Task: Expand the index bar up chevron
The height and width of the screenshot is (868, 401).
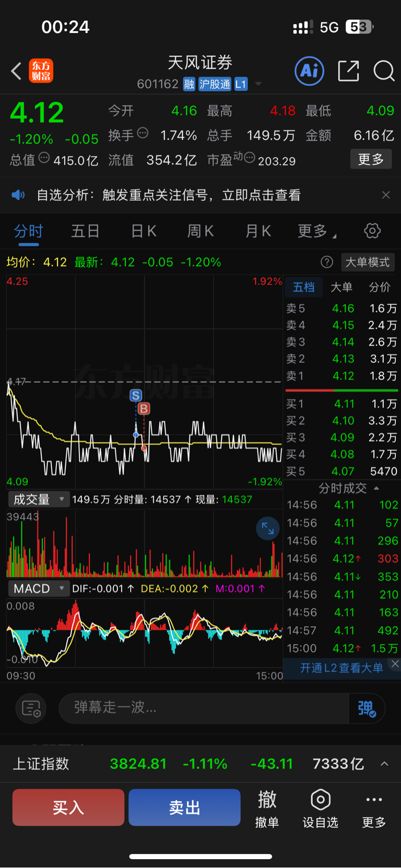Action: click(x=384, y=764)
